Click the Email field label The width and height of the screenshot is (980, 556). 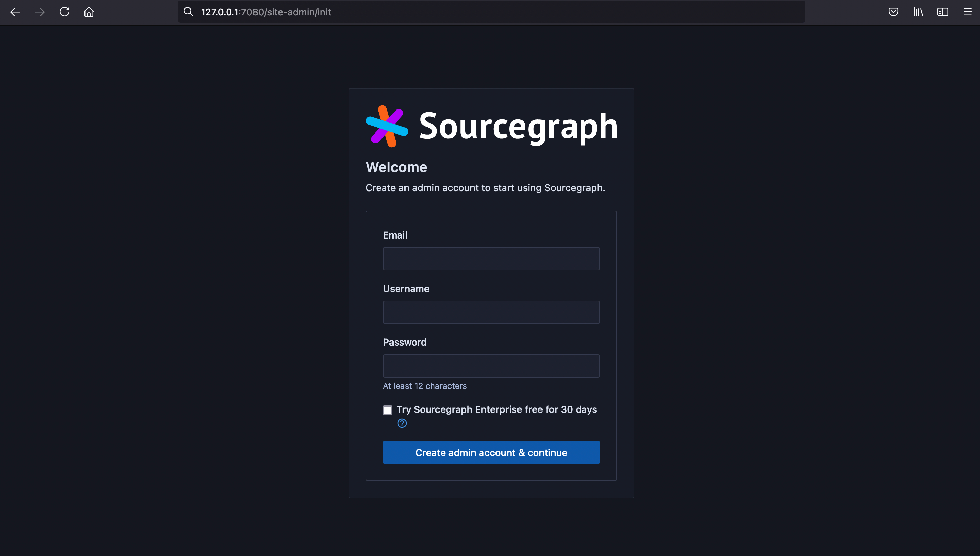pyautogui.click(x=395, y=235)
